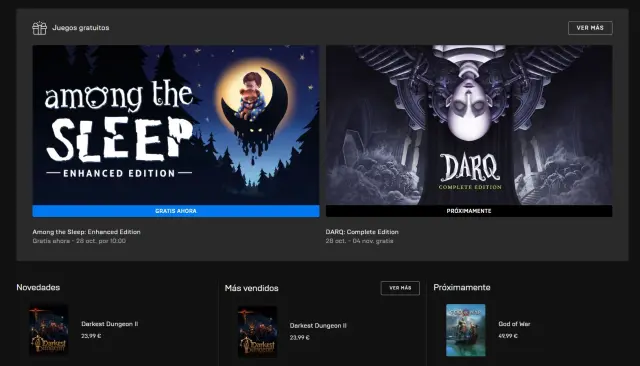This screenshot has width=640, height=366.
Task: Open the Próximamente section heading
Action: coord(462,287)
